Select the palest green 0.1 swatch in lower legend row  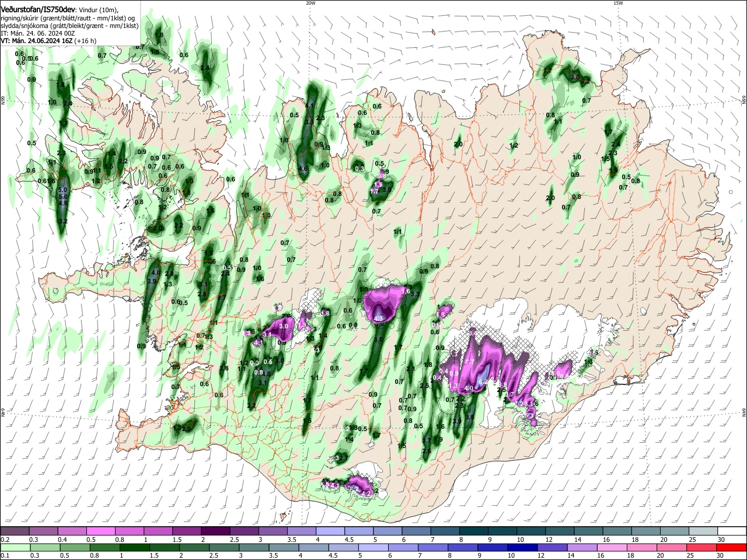pos(15,547)
